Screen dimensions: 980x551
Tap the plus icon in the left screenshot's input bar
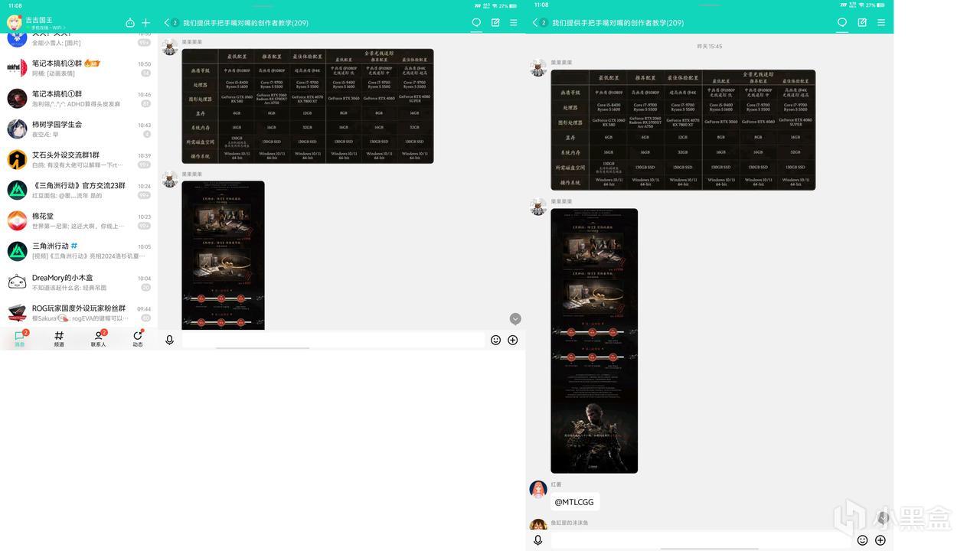tap(513, 340)
